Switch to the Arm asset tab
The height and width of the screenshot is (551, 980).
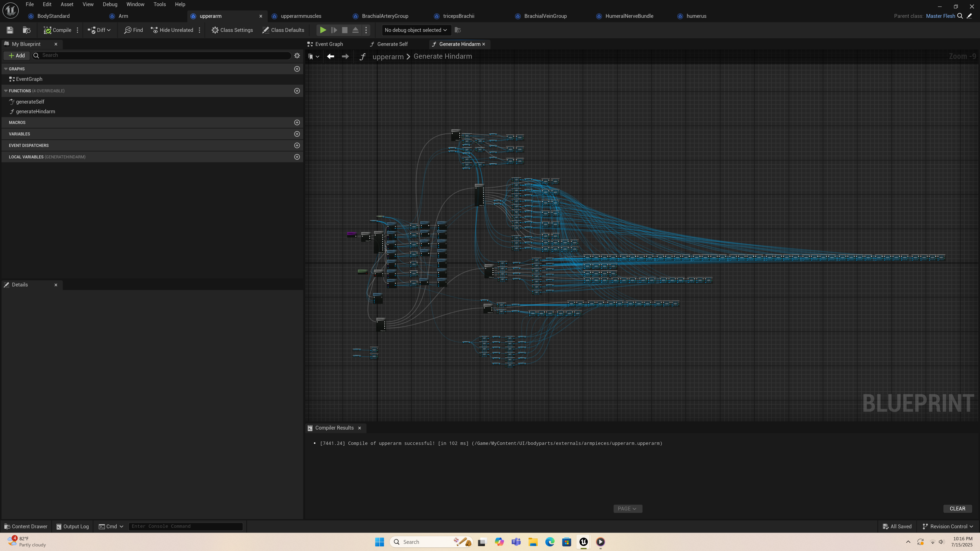(x=123, y=16)
